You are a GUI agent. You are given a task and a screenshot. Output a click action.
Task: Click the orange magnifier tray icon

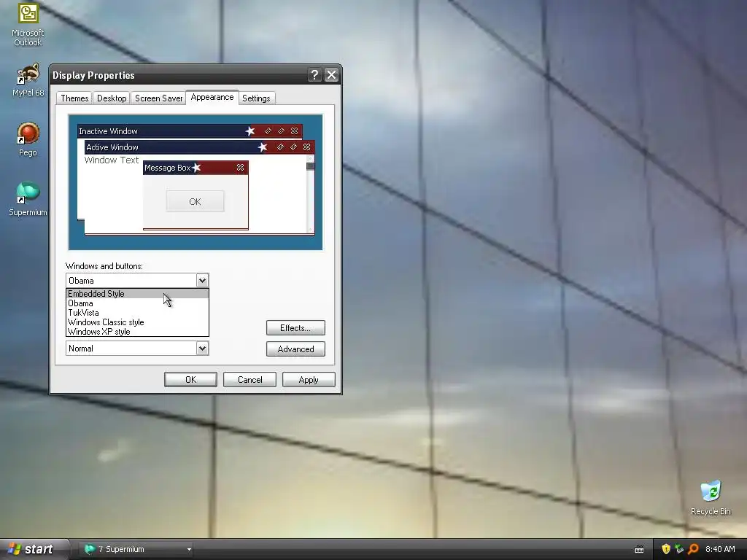pyautogui.click(x=693, y=549)
